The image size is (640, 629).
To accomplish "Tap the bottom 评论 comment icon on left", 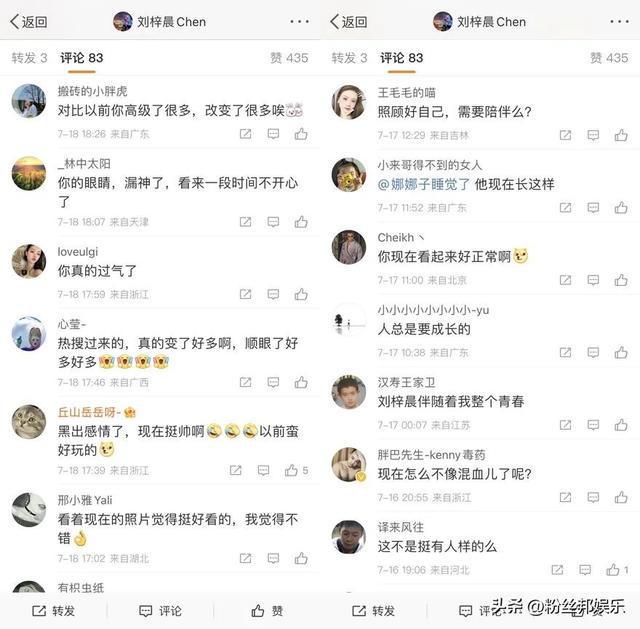I will [x=145, y=611].
